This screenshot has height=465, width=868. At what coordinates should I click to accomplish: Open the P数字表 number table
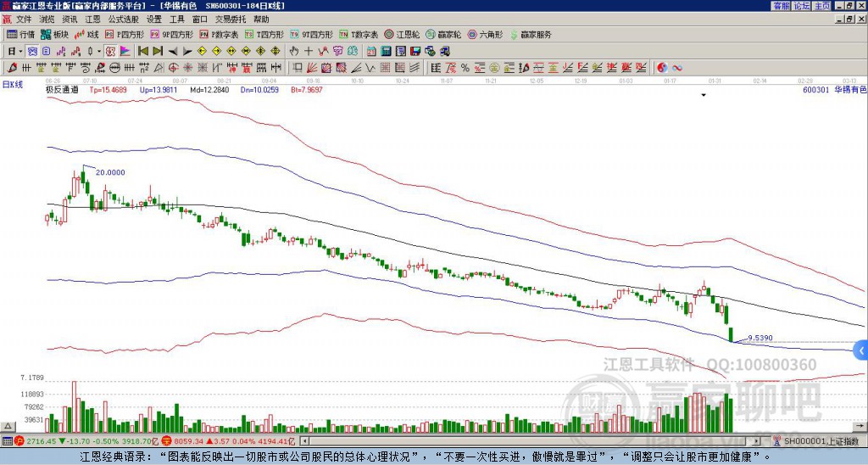pos(219,34)
